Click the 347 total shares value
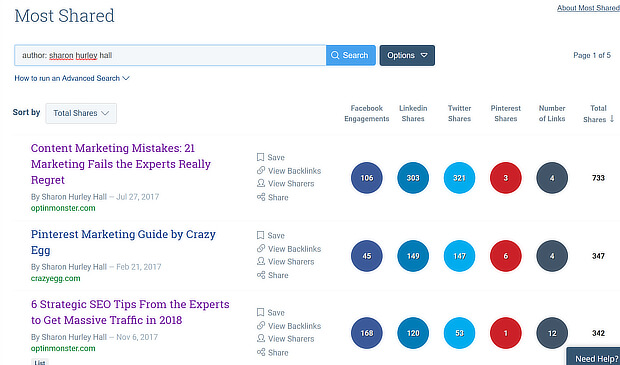Image resolution: width=620 pixels, height=365 pixels. coord(598,256)
